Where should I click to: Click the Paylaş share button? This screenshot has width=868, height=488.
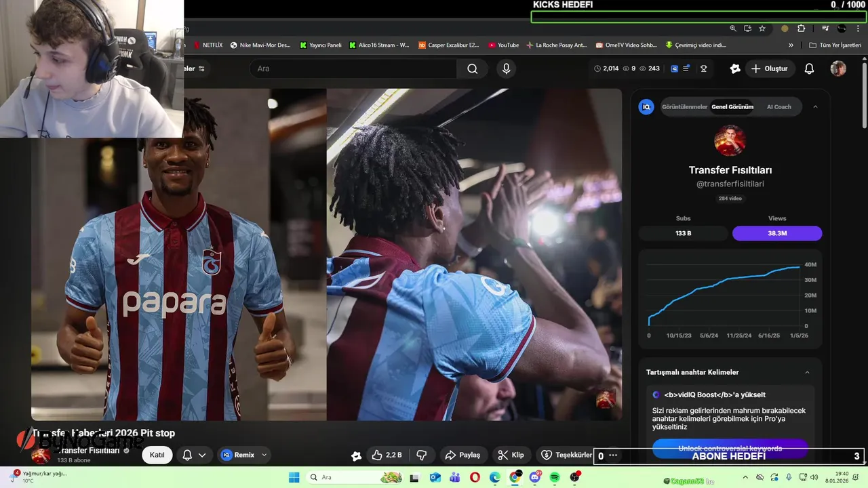point(462,455)
